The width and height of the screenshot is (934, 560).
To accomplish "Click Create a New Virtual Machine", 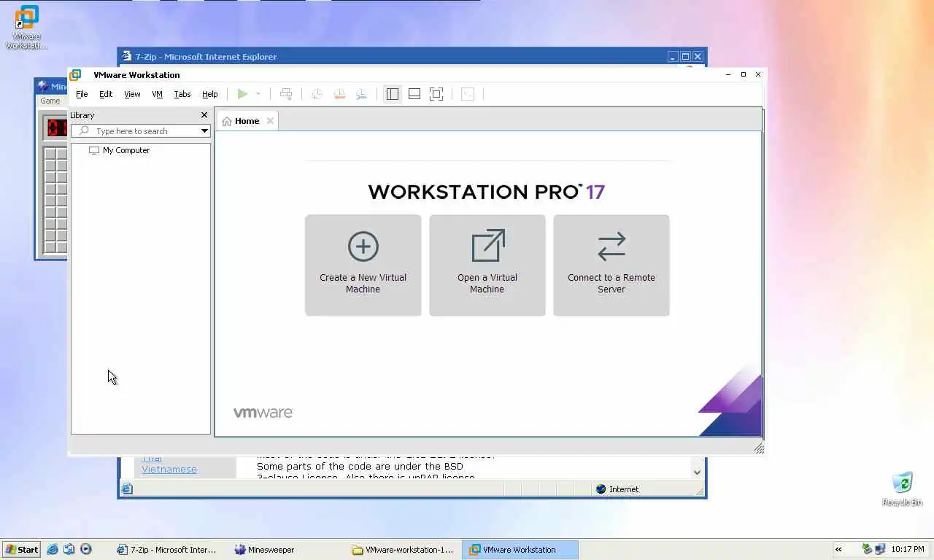I will 363,265.
